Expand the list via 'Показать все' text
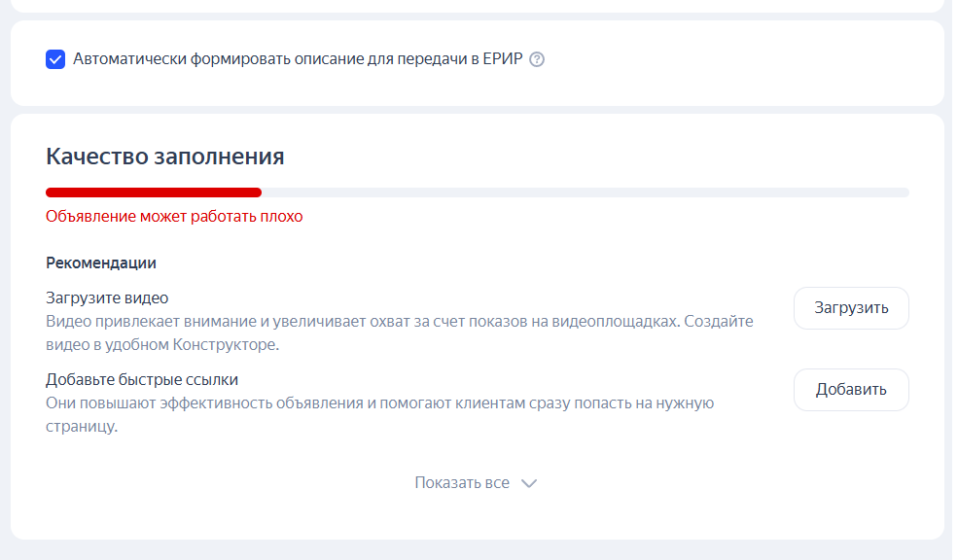The image size is (958, 560). (462, 482)
